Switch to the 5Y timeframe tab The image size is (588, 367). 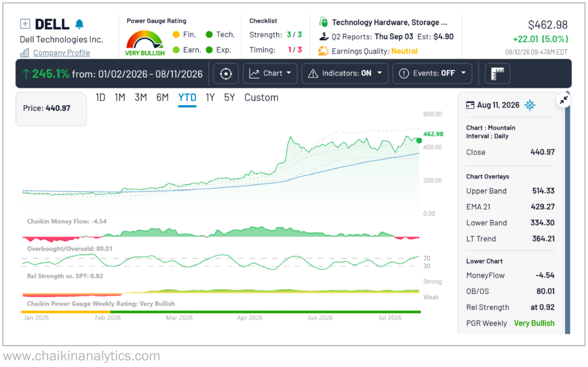point(229,98)
